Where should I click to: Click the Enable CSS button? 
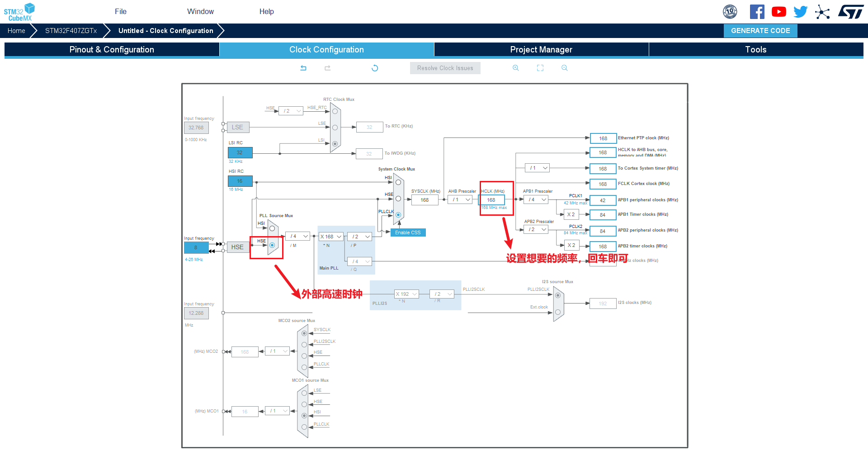(x=408, y=232)
